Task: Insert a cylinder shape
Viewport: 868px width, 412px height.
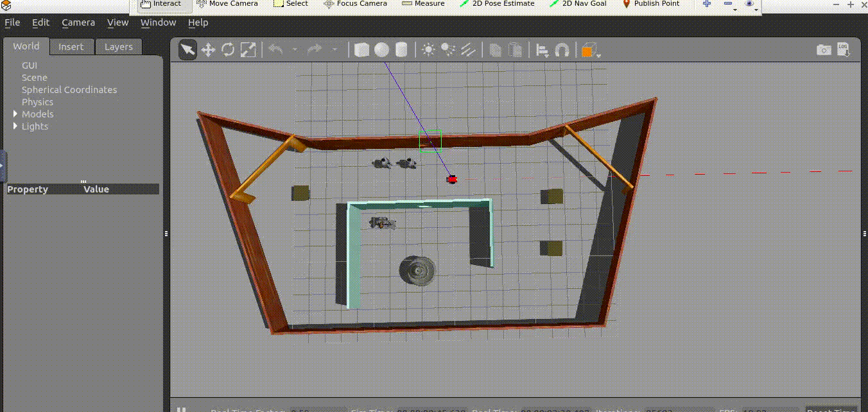Action: coord(401,50)
